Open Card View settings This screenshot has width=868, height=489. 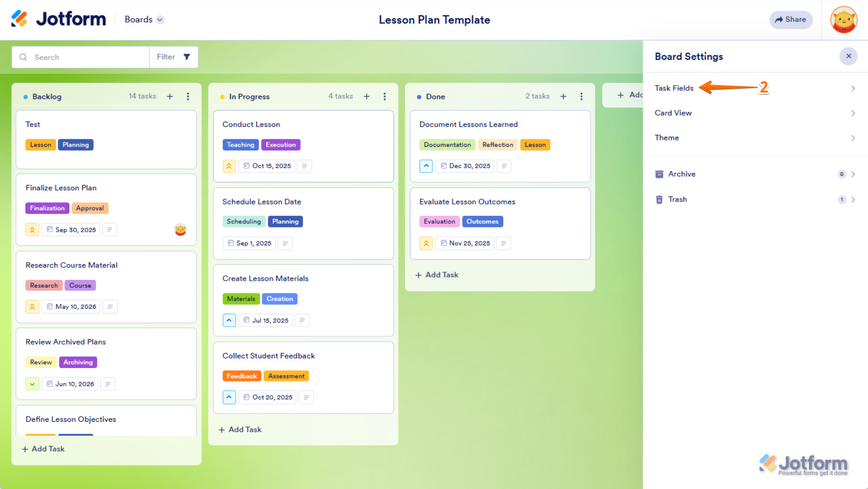pos(673,113)
